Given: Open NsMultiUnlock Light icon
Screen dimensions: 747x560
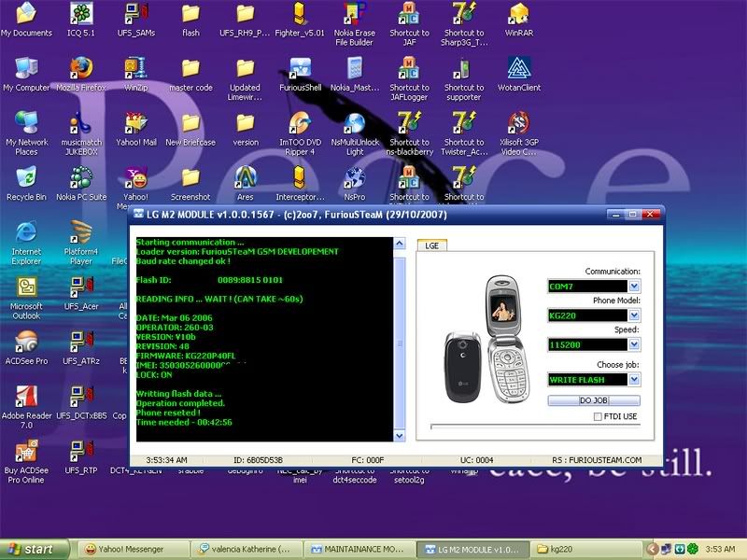Looking at the screenshot, I should tap(355, 133).
